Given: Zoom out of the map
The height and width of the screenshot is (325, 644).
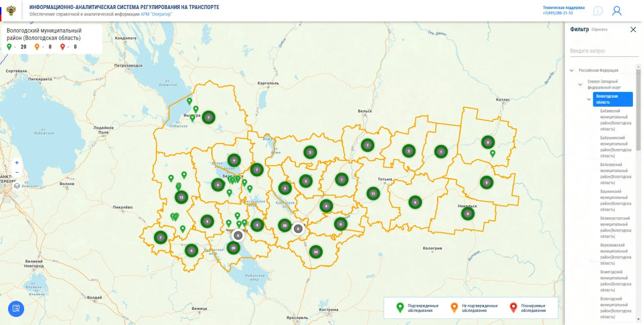Looking at the screenshot, I should pos(17,172).
